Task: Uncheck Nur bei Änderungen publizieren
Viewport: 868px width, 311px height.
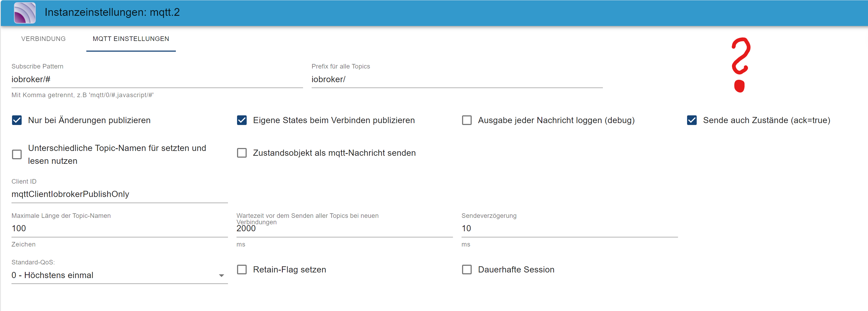Action: coord(17,120)
